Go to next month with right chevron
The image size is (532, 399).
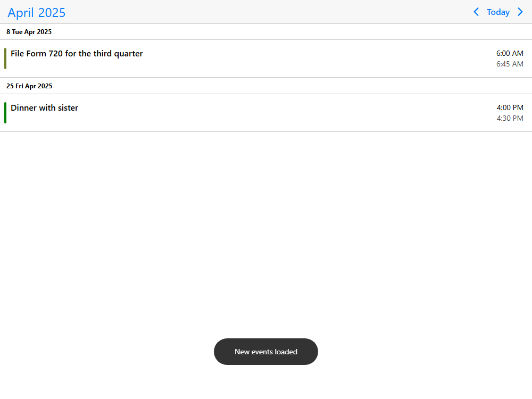pyautogui.click(x=520, y=12)
